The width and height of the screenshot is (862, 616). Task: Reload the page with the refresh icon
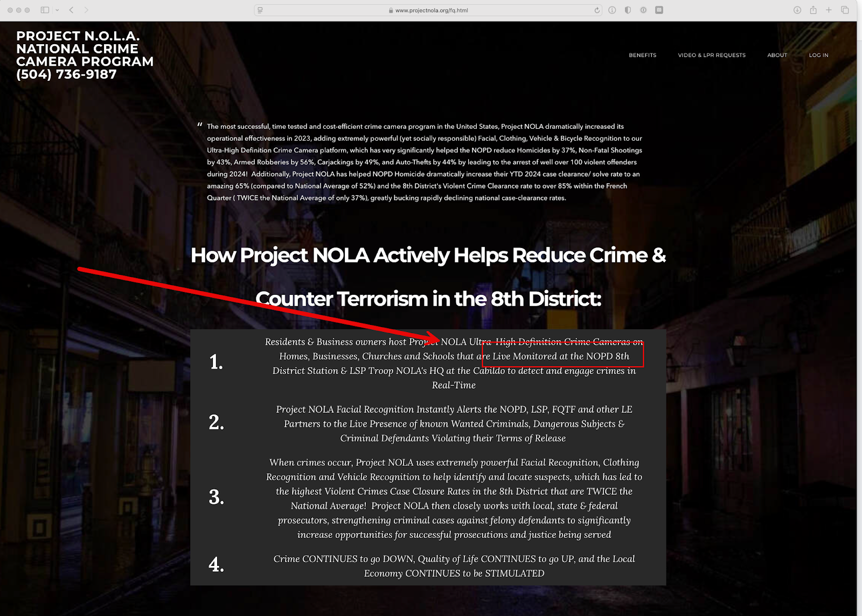[597, 10]
